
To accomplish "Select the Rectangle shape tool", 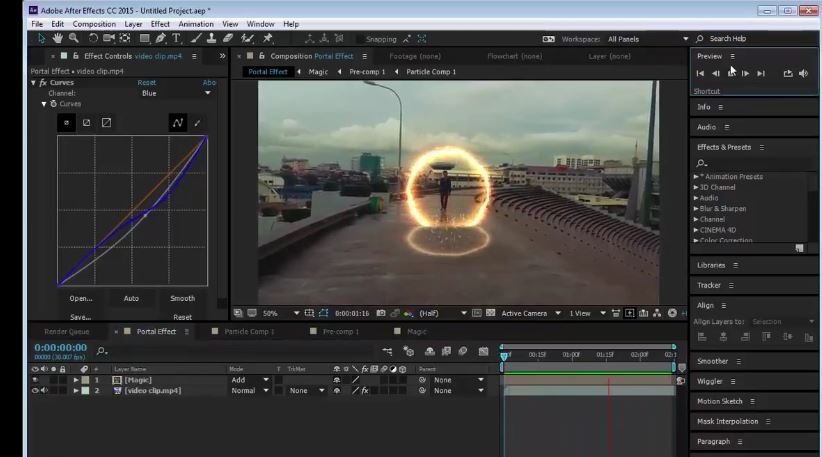I will click(144, 38).
